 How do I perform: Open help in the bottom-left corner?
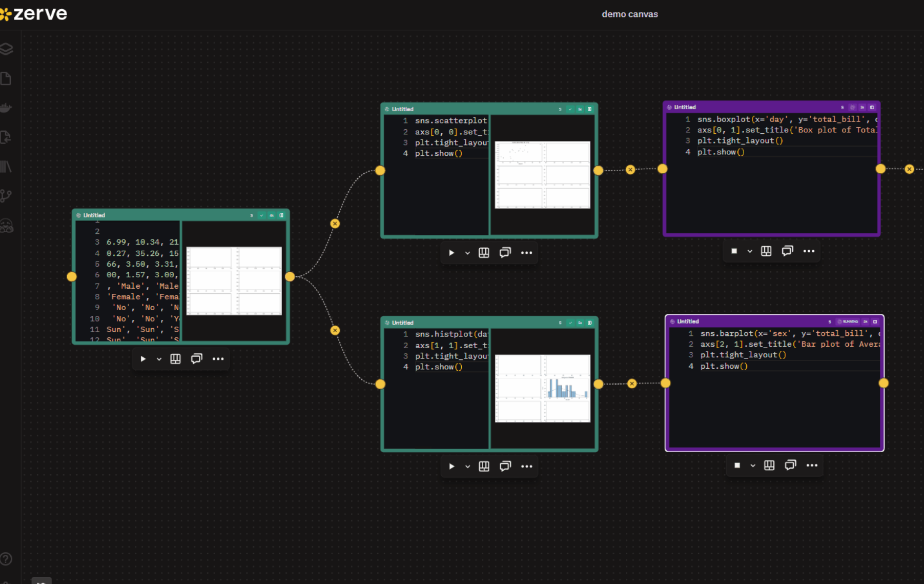click(x=6, y=558)
